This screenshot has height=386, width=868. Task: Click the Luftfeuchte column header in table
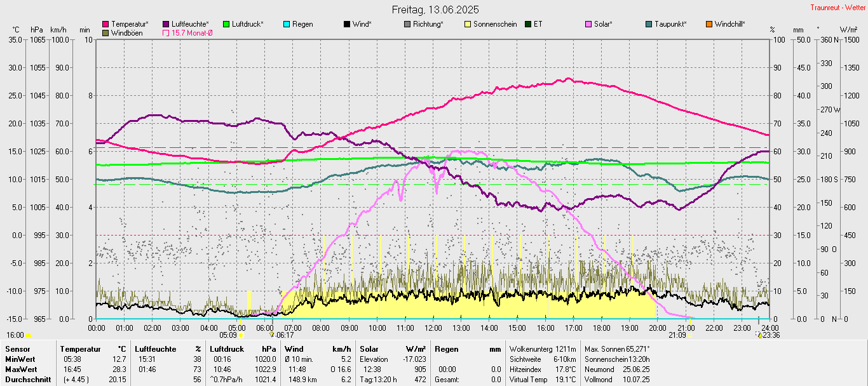coord(156,349)
